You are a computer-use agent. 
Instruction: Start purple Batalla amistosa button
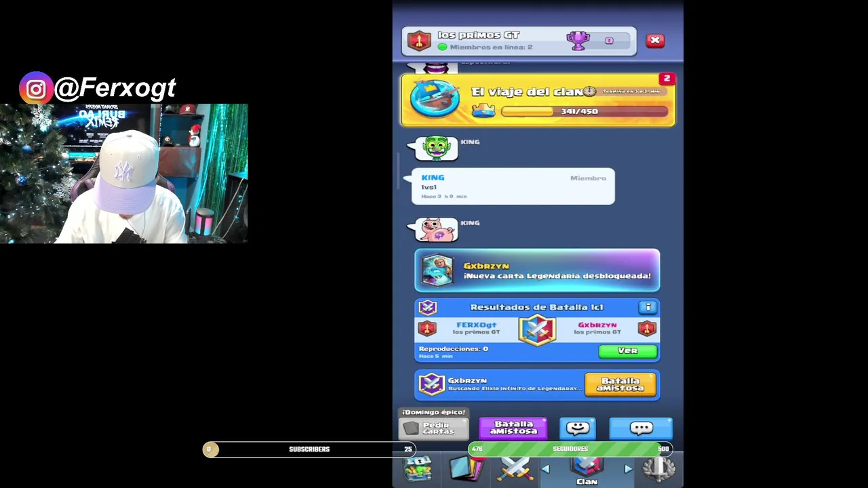coord(513,428)
